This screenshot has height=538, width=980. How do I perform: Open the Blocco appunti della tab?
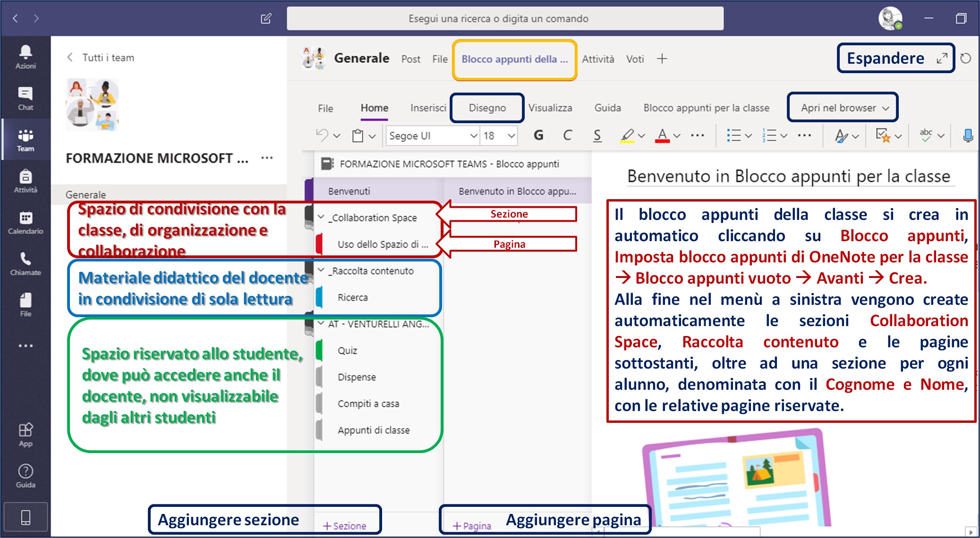[514, 59]
